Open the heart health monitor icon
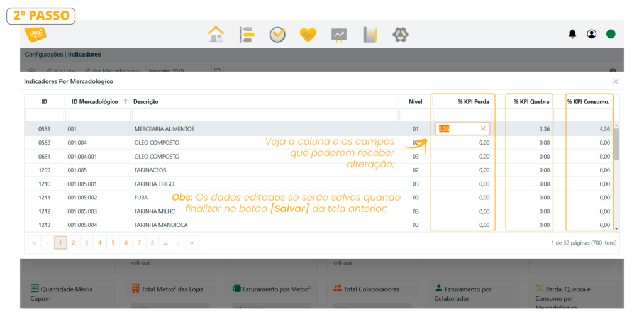The image size is (644, 329). point(308,35)
